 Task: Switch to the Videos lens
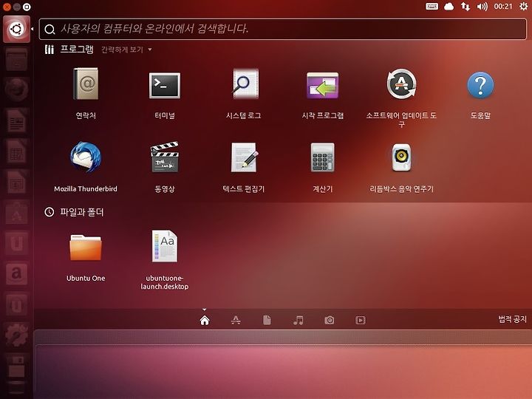361,320
